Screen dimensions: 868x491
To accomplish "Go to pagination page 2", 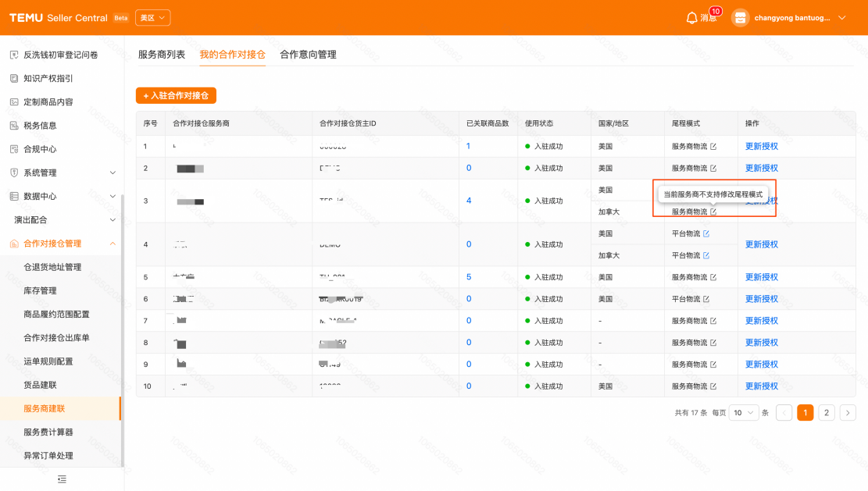I will pos(826,412).
